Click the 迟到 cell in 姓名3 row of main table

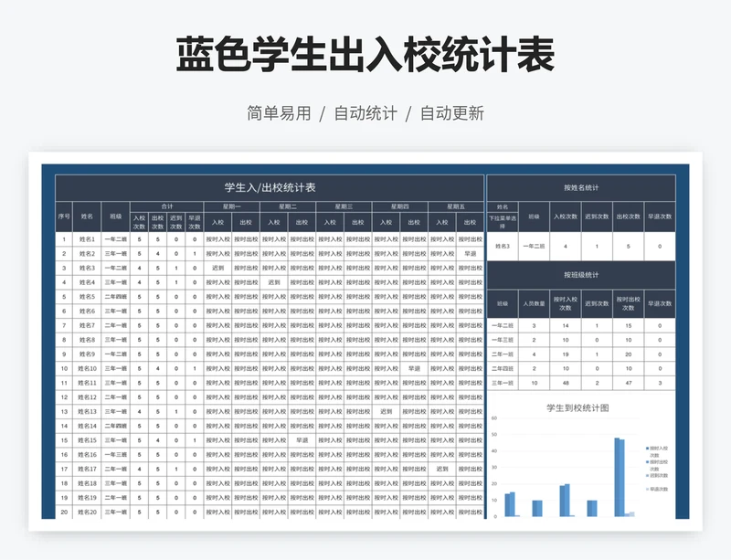coord(217,268)
